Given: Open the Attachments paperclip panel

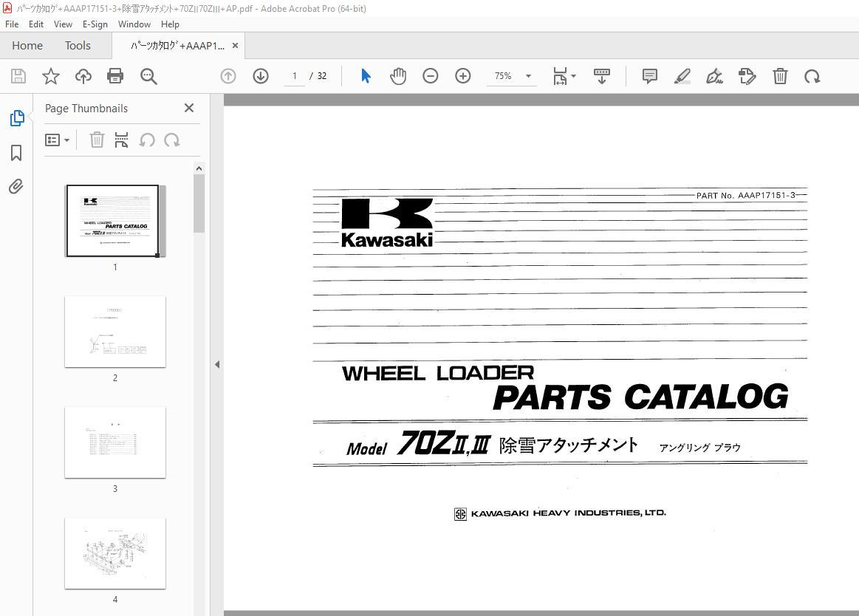Looking at the screenshot, I should point(16,187).
